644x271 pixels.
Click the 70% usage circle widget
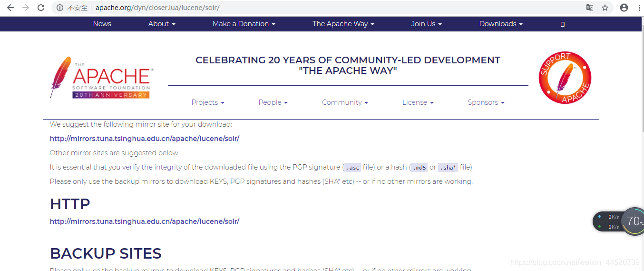(634, 221)
